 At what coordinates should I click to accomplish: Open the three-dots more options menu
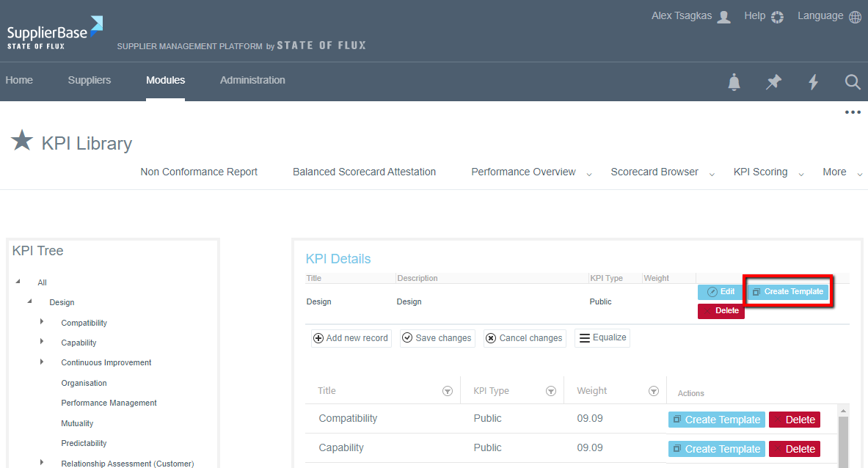[852, 112]
